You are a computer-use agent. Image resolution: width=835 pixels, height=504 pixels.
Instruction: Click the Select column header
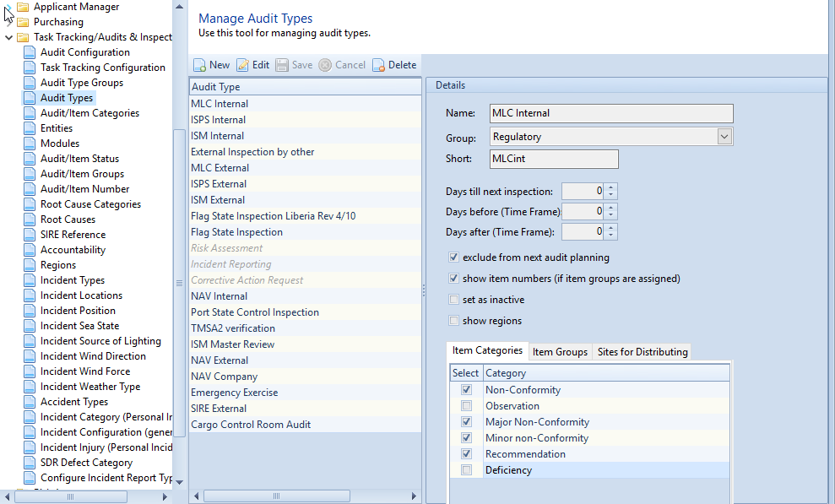point(466,373)
